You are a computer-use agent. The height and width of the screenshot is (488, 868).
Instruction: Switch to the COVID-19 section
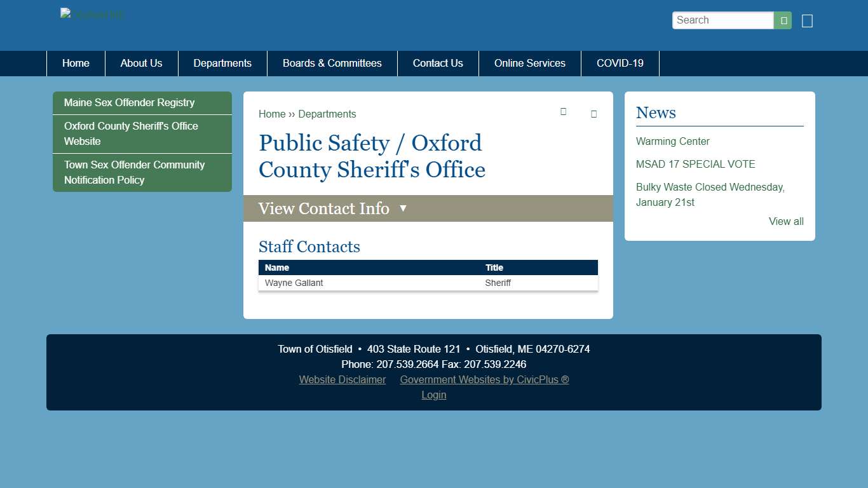click(620, 63)
